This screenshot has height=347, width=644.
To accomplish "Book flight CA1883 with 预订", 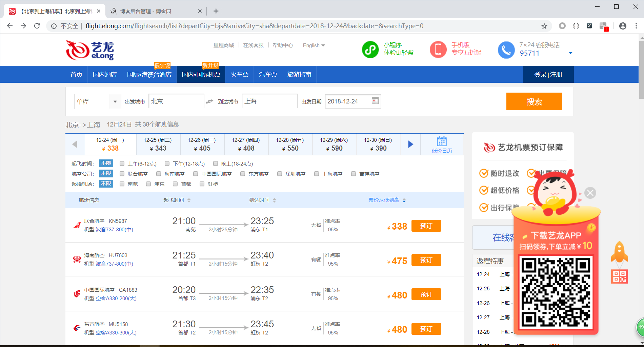I will pos(426,294).
